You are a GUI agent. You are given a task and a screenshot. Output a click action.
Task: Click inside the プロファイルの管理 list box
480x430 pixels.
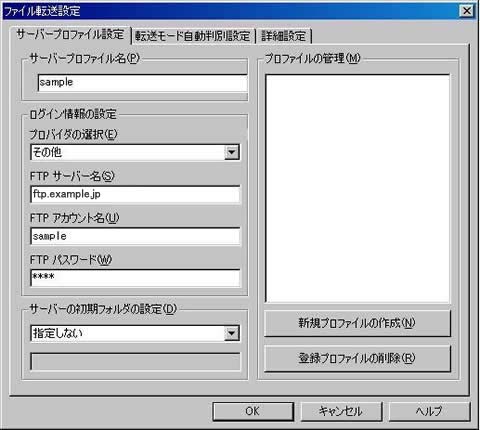(358, 189)
